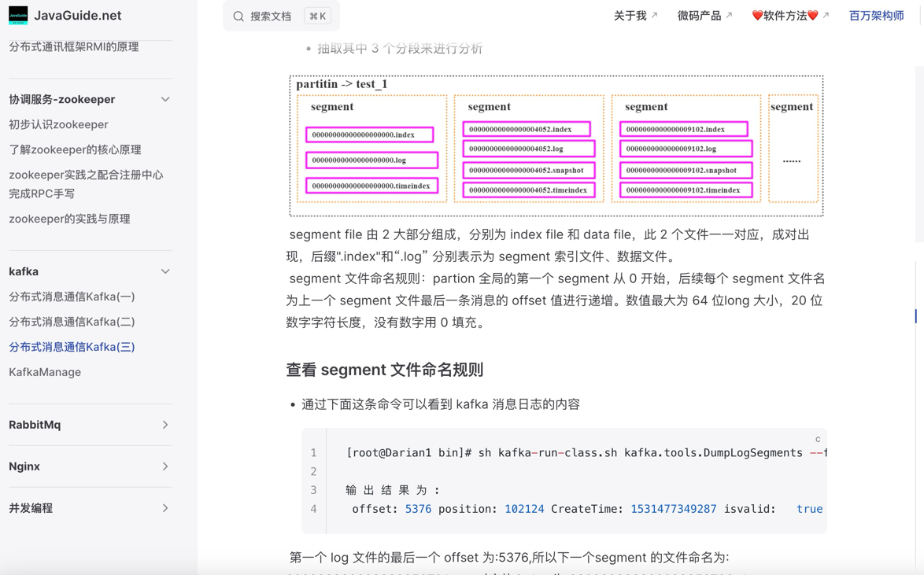
Task: Click the isvalid value true
Action: 810,509
